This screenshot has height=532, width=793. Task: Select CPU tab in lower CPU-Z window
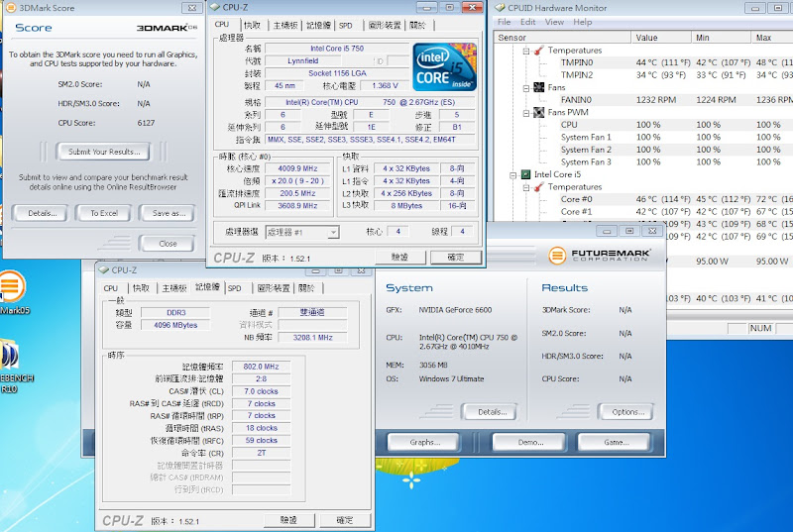(x=111, y=288)
